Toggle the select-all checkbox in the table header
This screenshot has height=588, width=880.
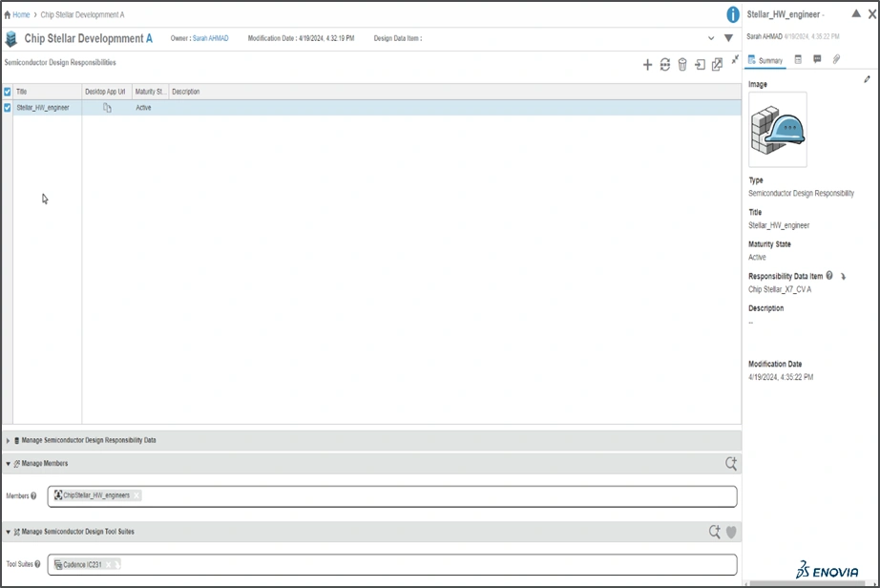pyautogui.click(x=8, y=92)
